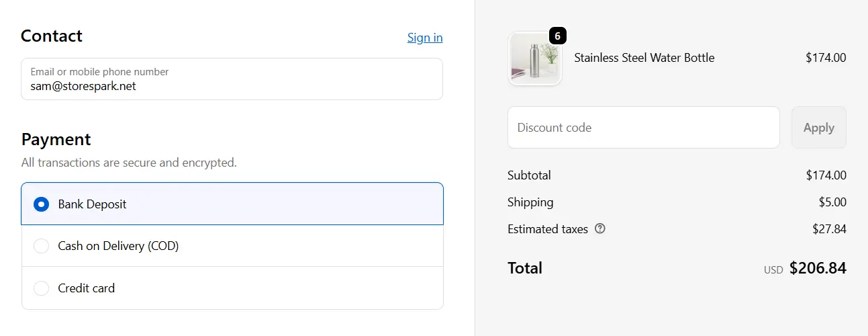Screen dimensions: 868x336
Task: Click the USD currency label
Action: tap(773, 270)
